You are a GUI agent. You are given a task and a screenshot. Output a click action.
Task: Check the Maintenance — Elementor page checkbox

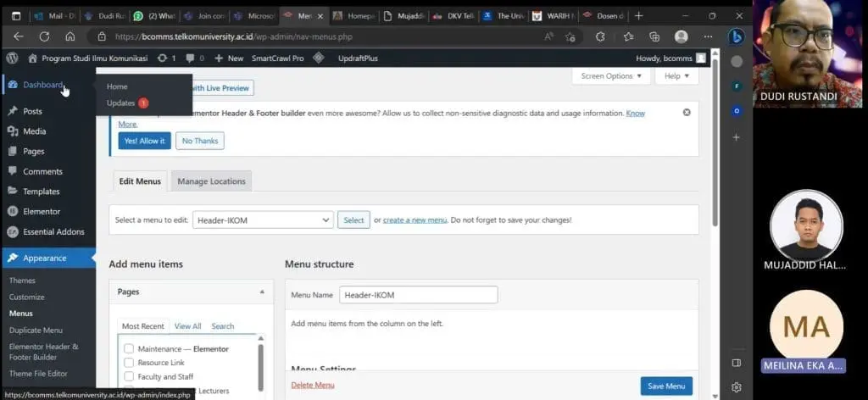(129, 348)
